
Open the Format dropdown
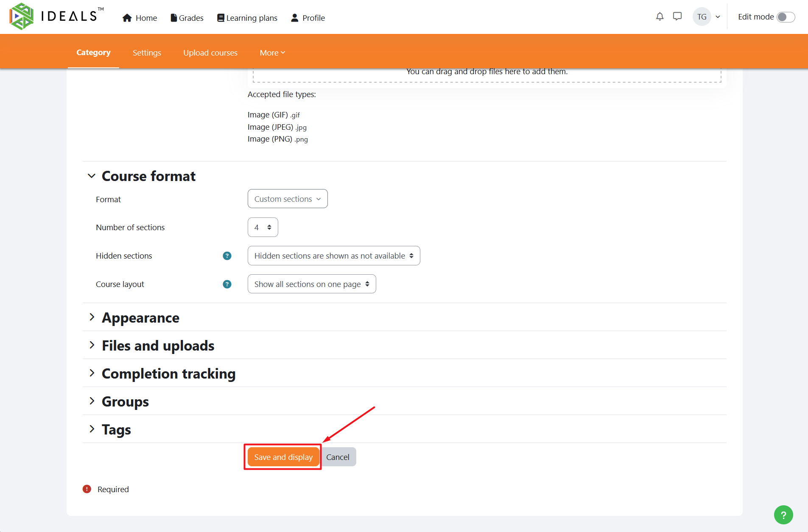(x=287, y=199)
